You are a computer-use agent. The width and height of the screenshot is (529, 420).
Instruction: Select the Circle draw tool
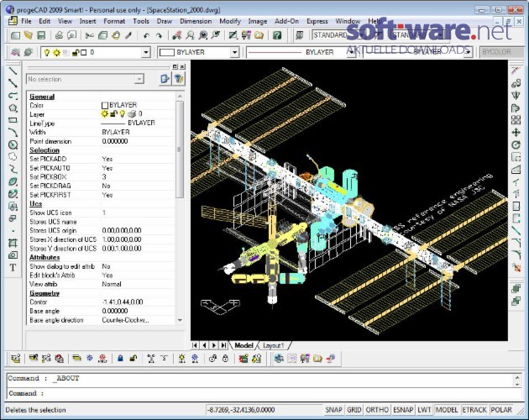point(13,144)
